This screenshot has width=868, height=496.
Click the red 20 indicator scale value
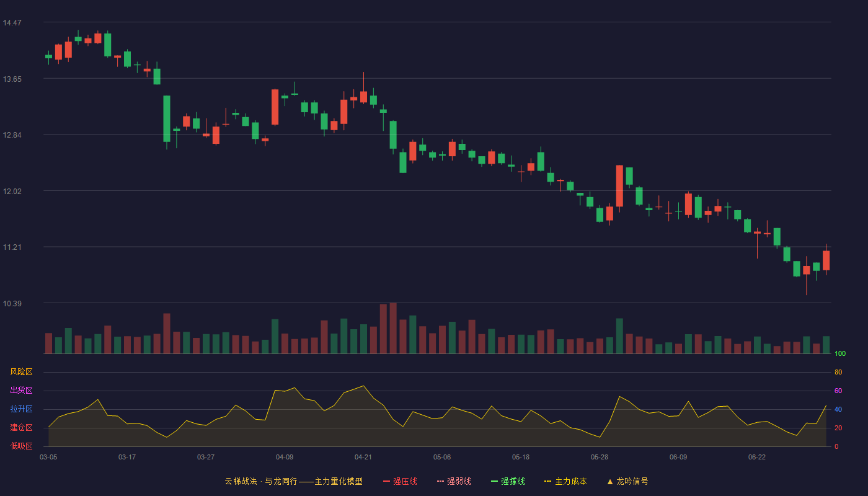(x=838, y=428)
